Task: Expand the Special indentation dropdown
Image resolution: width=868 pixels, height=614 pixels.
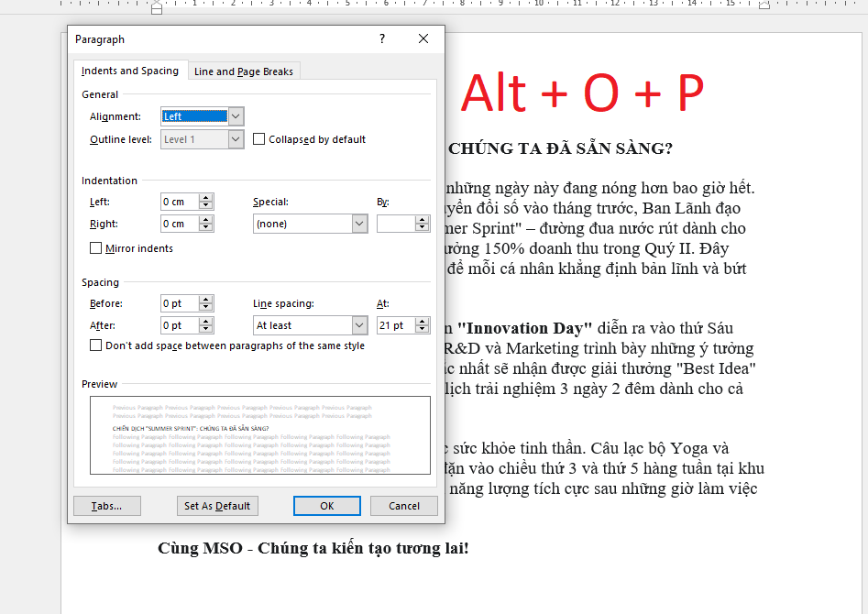Action: (x=359, y=224)
